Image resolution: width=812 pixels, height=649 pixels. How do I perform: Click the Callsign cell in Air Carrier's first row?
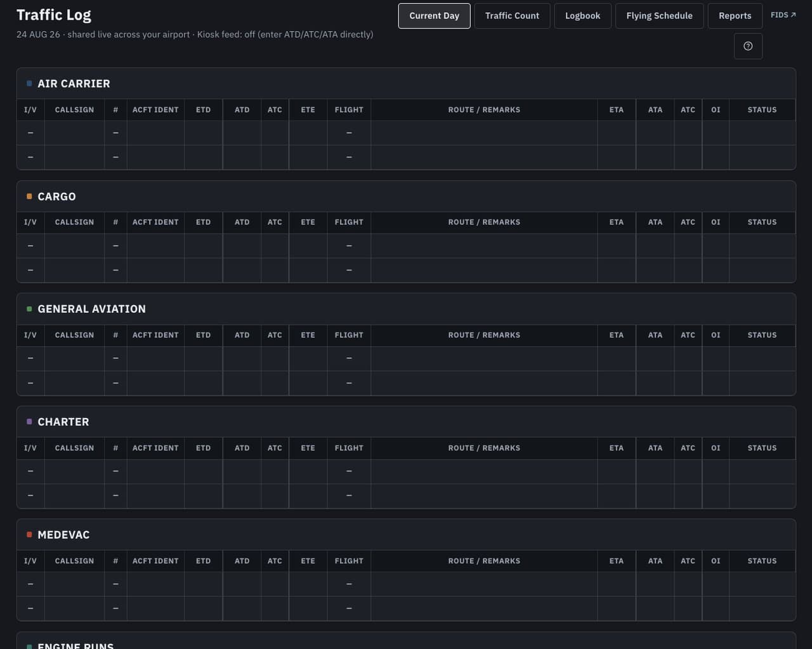coord(74,133)
